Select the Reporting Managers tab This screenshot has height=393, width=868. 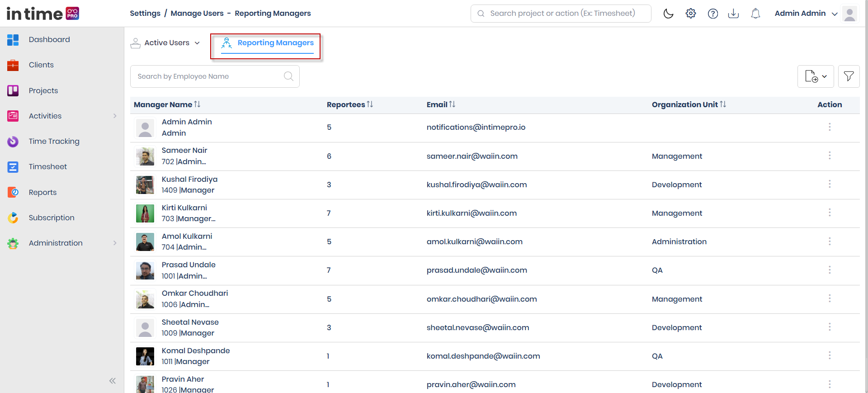click(267, 43)
